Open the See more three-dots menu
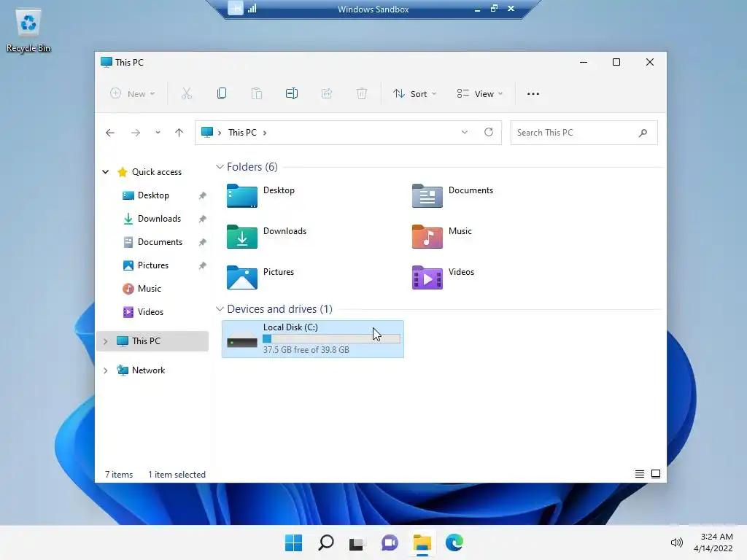 click(533, 94)
